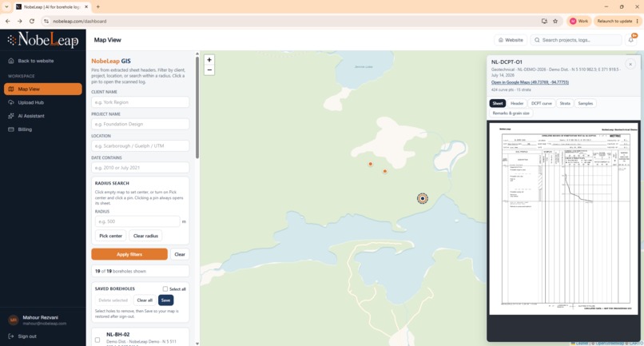
Task: Click the NobeLeap logo
Action: 43,40
